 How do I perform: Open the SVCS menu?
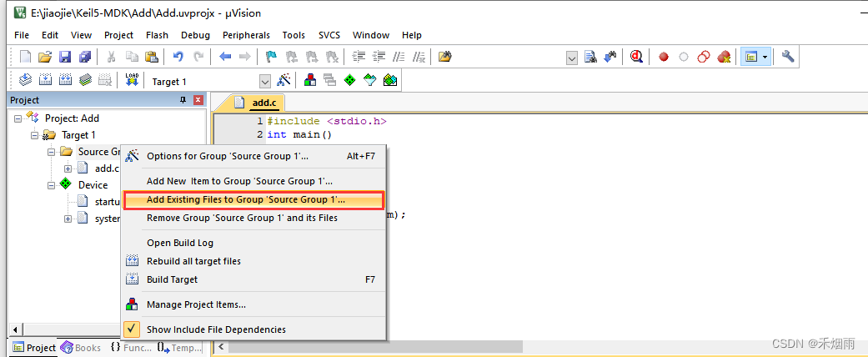329,35
